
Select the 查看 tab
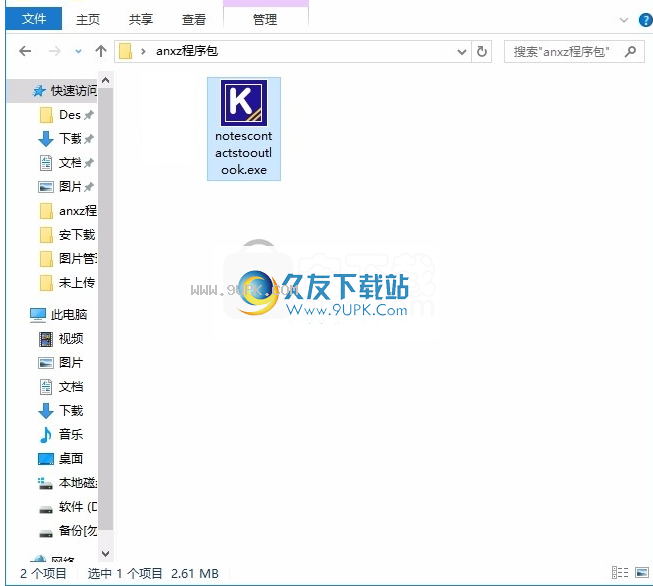194,19
